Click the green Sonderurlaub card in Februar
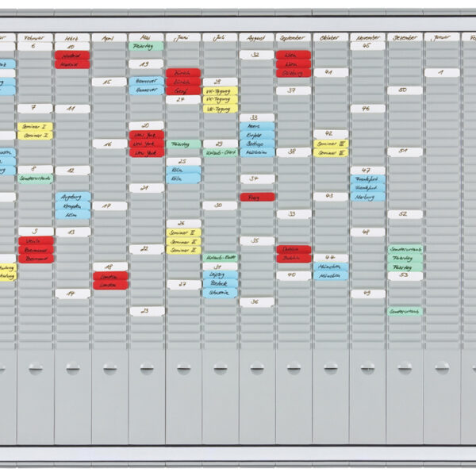The image size is (476, 476). (35, 178)
